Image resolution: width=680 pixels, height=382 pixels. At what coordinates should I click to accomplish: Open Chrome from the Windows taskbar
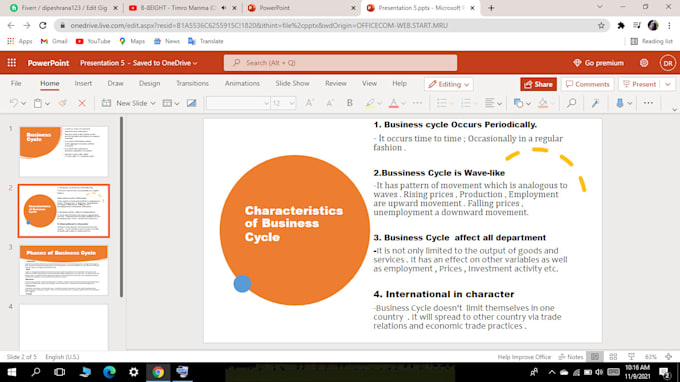point(158,372)
